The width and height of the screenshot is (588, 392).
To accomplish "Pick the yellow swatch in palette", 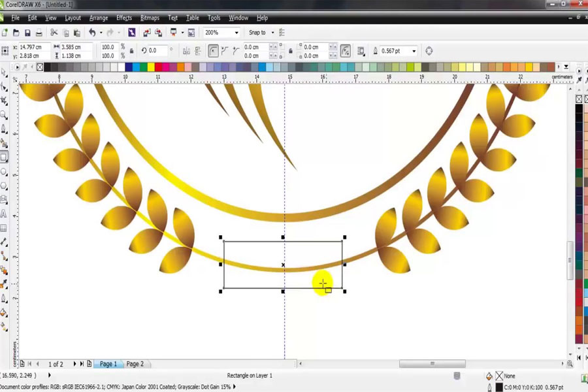I will tap(151, 67).
